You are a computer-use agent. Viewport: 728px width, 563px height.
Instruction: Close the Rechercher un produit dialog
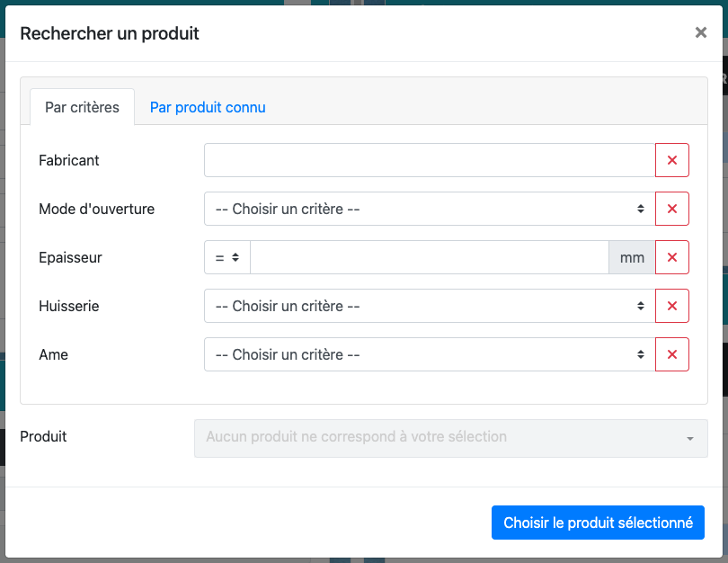tap(700, 33)
